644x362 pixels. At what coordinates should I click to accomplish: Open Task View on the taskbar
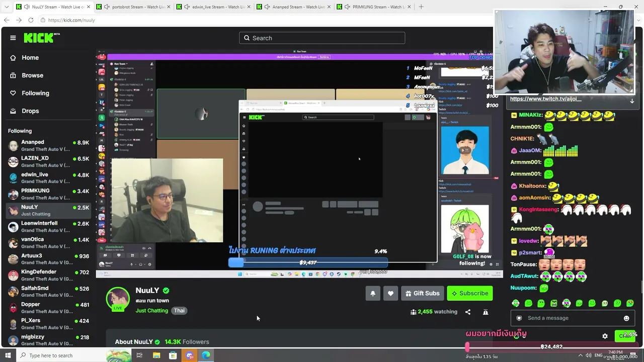[139, 355]
